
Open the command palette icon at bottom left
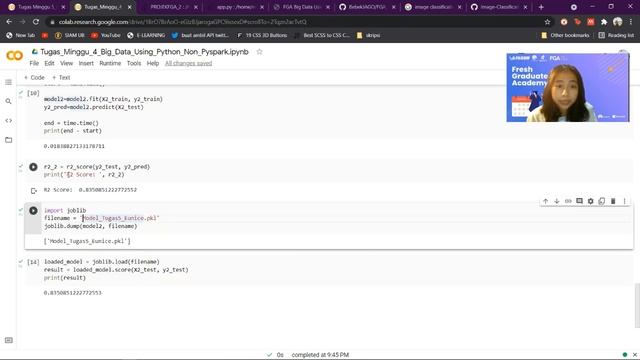[8, 340]
